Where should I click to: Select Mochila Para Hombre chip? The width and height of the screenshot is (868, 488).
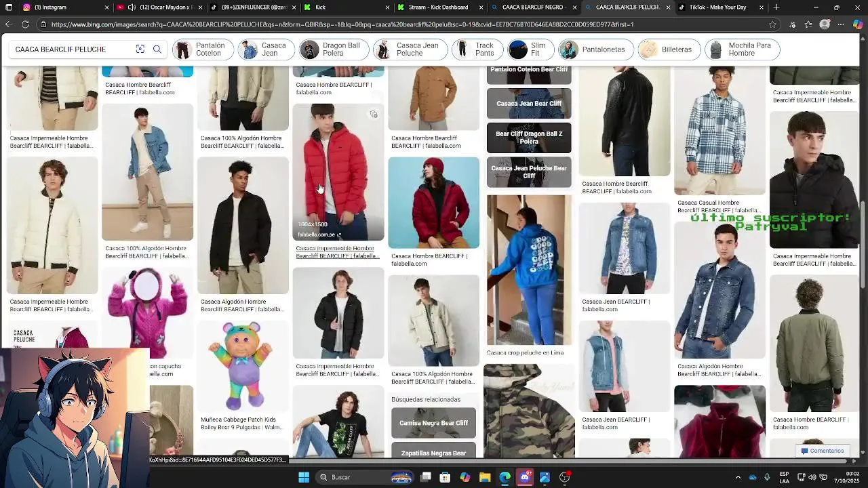coord(742,49)
